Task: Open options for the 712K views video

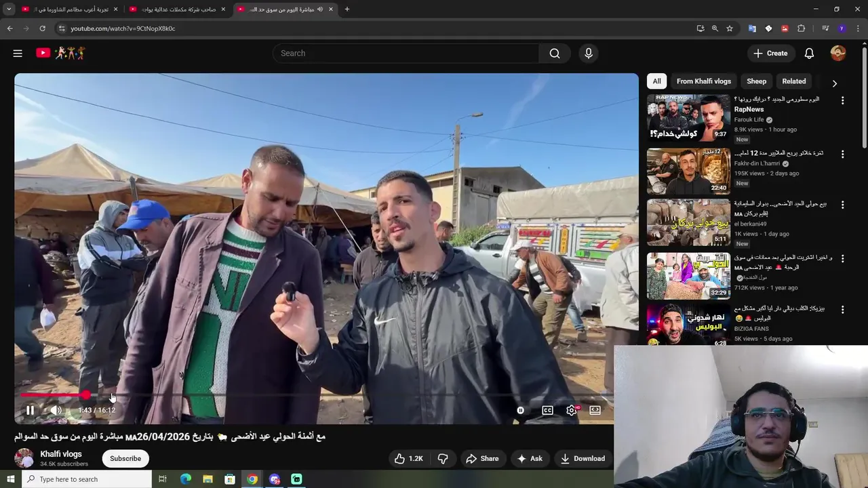Action: [842, 258]
